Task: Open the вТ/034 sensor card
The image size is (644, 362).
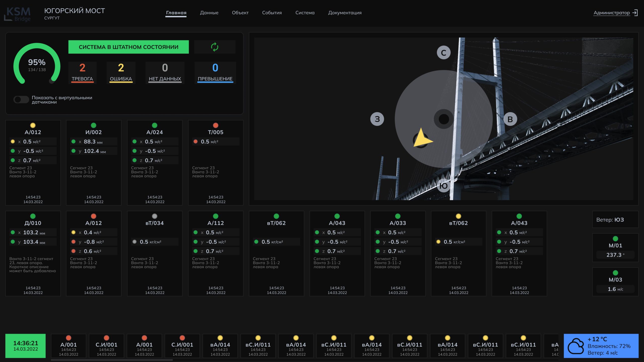Action: 154,253
